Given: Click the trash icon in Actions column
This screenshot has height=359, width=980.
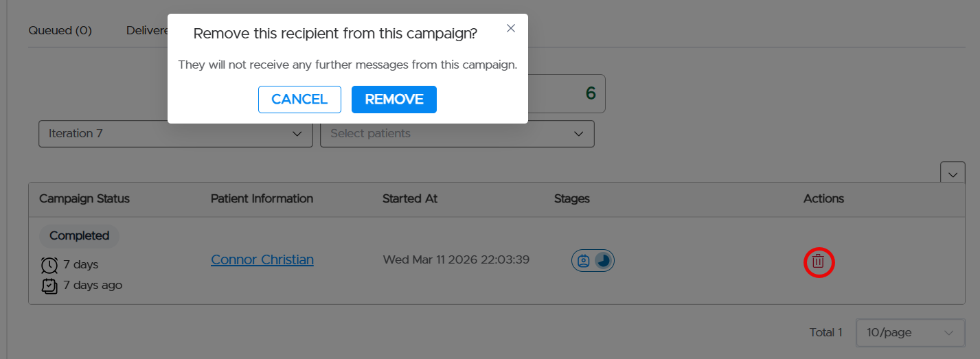Looking at the screenshot, I should coord(818,262).
